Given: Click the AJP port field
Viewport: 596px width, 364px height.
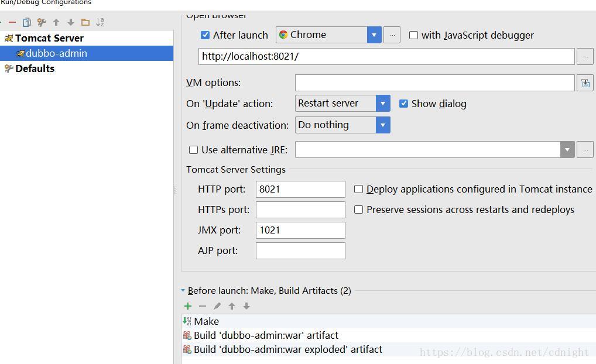Looking at the screenshot, I should tap(300, 251).
